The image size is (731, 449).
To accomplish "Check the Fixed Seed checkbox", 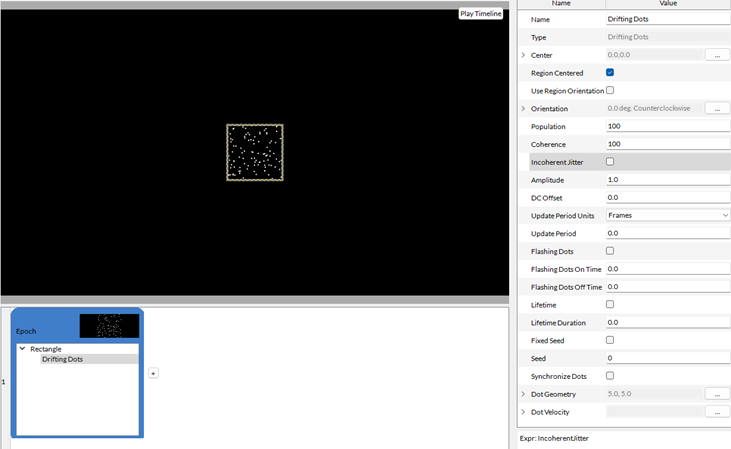I will pyautogui.click(x=610, y=340).
